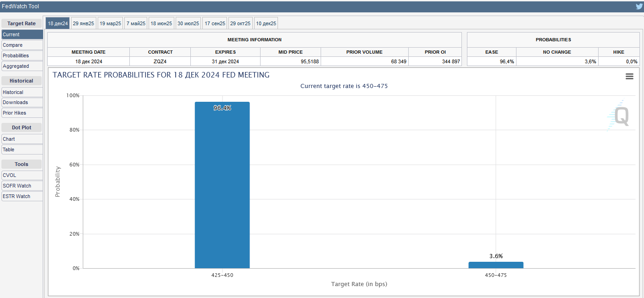Click the 18 дек 2024 meeting date cell
This screenshot has height=298, width=644.
click(89, 61)
